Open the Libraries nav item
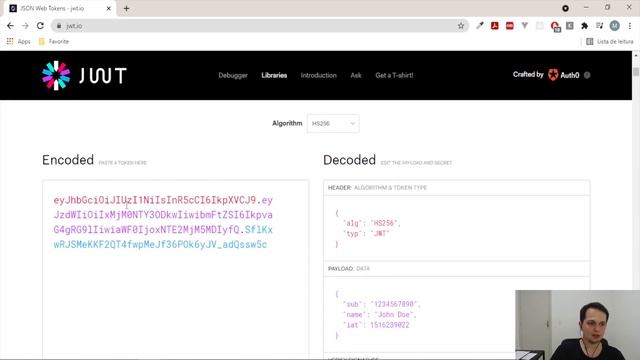 tap(274, 75)
